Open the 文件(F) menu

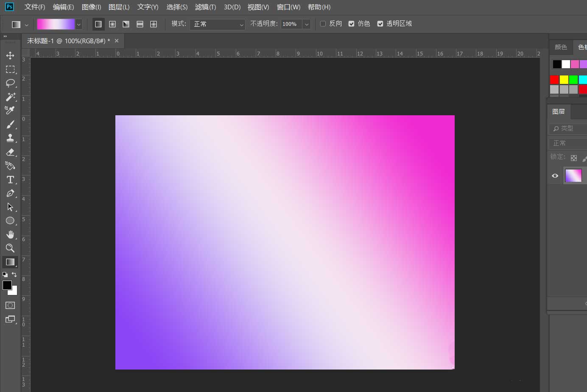(x=35, y=7)
